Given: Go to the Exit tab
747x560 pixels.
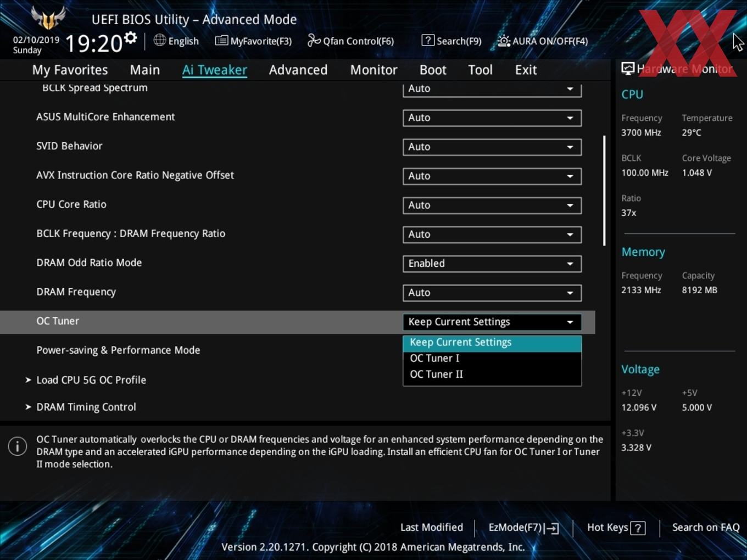Looking at the screenshot, I should click(x=526, y=70).
